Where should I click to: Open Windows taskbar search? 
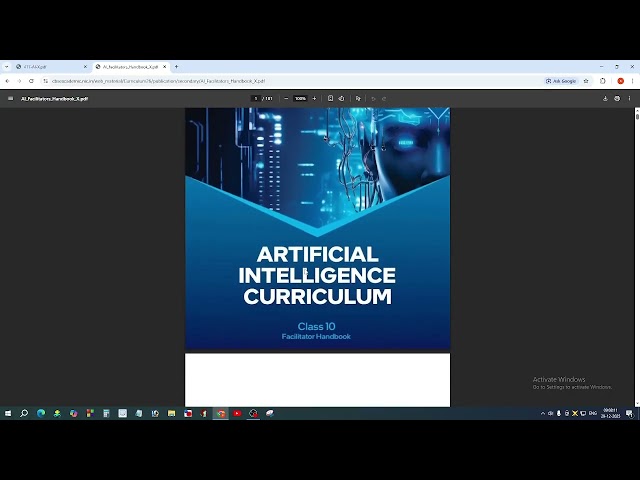24,413
